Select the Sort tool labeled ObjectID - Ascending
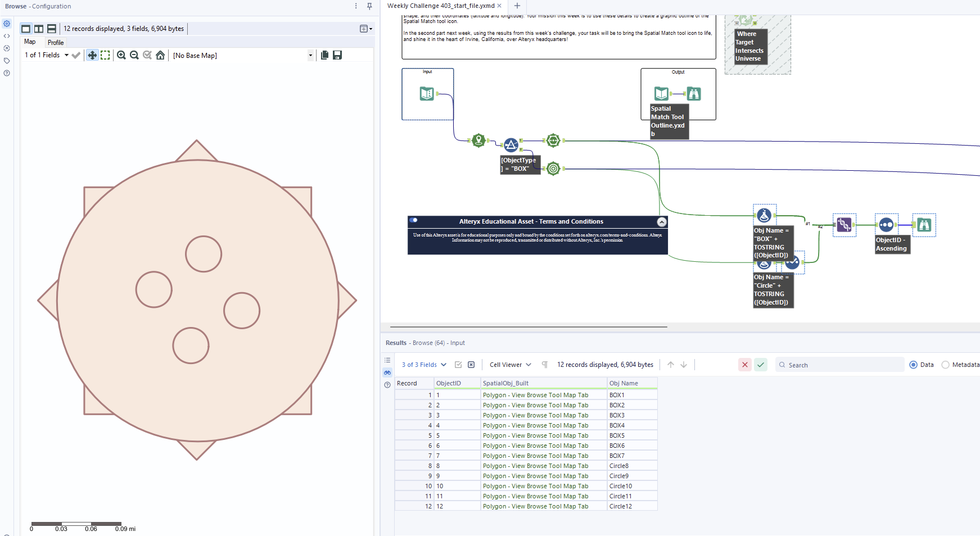The width and height of the screenshot is (980, 536). [x=887, y=224]
